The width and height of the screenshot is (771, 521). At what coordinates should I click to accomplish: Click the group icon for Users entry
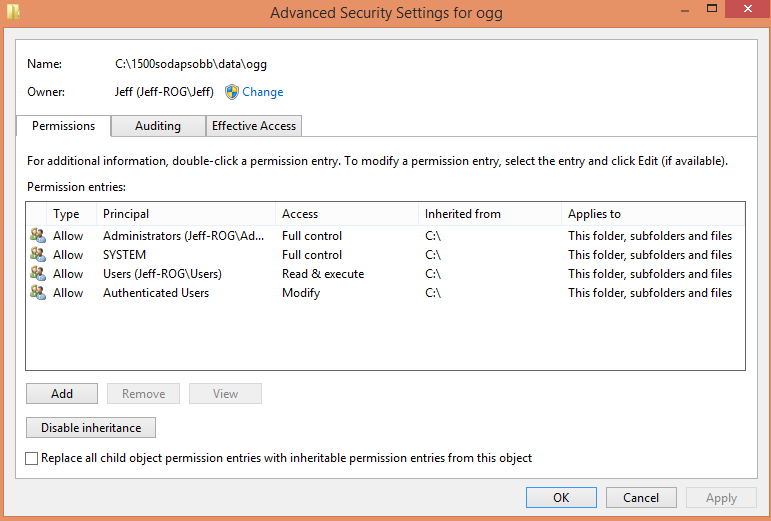click(38, 274)
